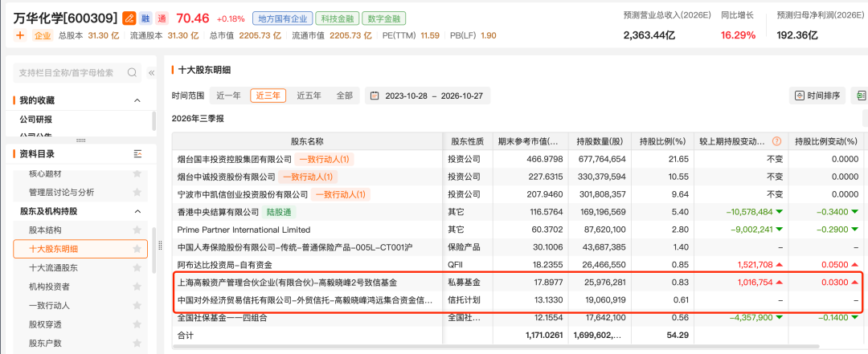This screenshot has height=354, width=868.
Task: Star the 机构投资者 item
Action: click(x=137, y=287)
